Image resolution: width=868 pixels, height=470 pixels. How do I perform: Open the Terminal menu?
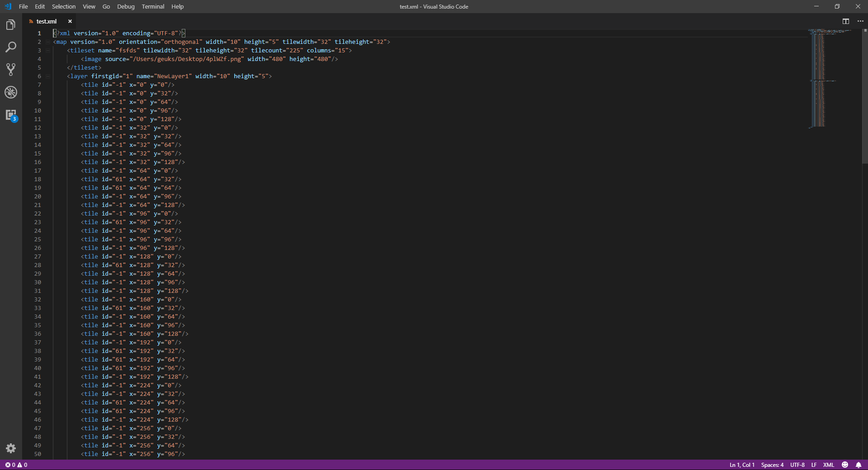click(x=153, y=7)
